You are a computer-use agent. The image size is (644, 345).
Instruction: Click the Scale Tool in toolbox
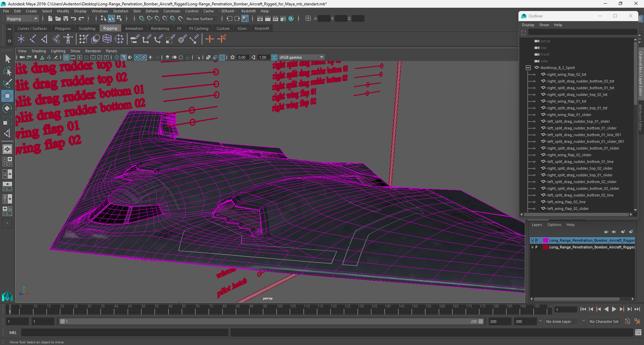coord(7,120)
